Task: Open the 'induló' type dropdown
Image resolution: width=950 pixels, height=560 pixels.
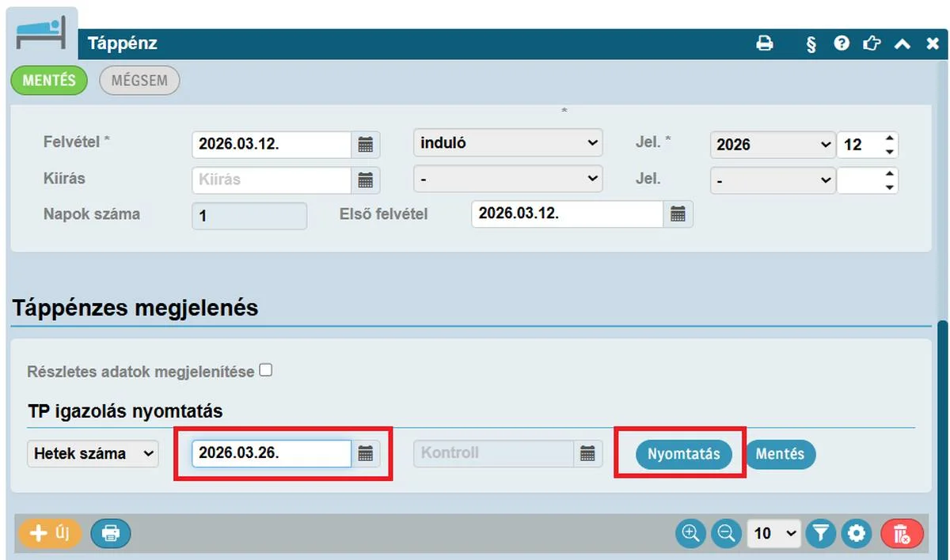Action: [508, 144]
